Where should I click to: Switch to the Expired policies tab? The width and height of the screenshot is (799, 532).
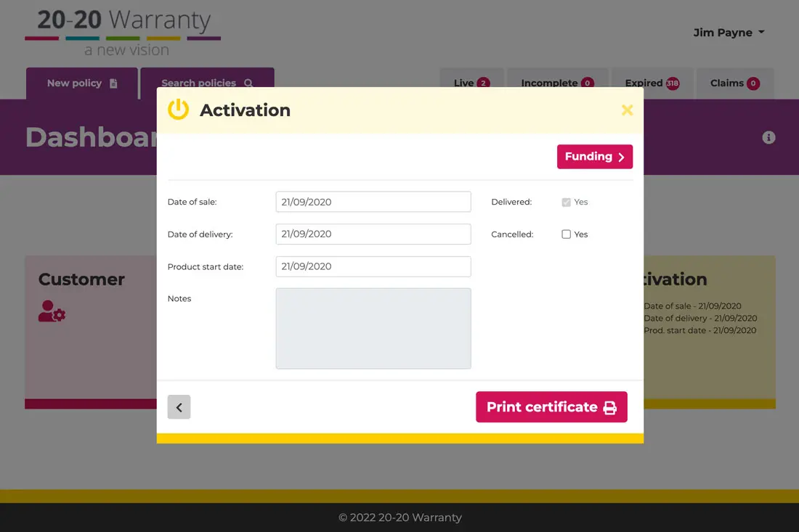[652, 83]
